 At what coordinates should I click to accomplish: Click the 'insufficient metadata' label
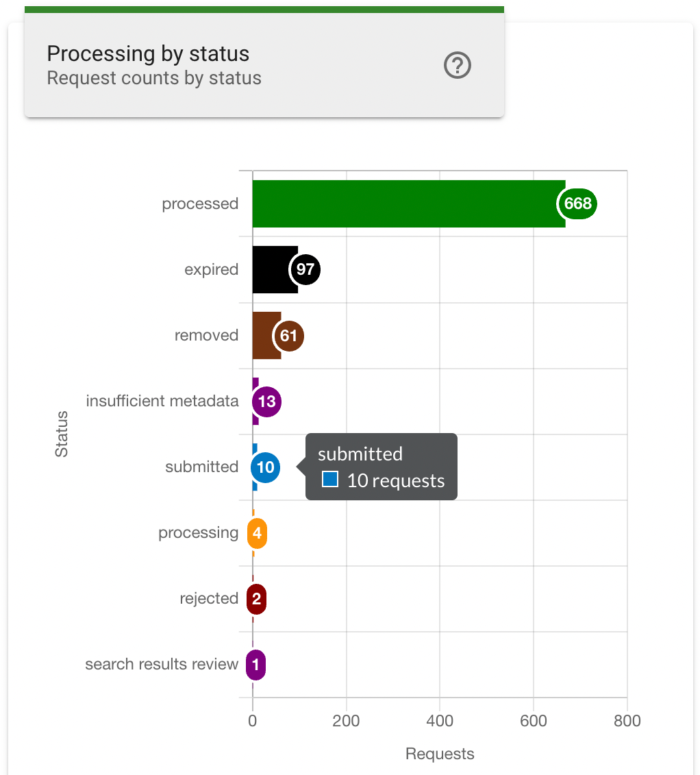click(x=162, y=401)
